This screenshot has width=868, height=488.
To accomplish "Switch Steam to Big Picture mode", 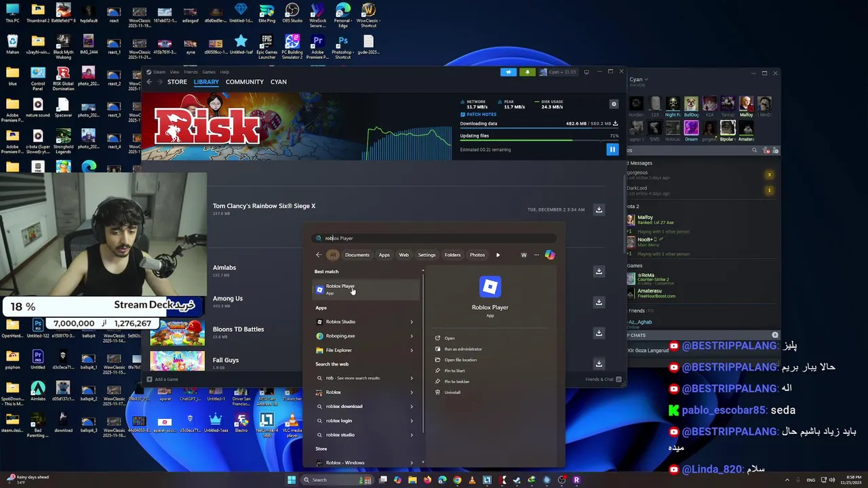I will pos(587,72).
